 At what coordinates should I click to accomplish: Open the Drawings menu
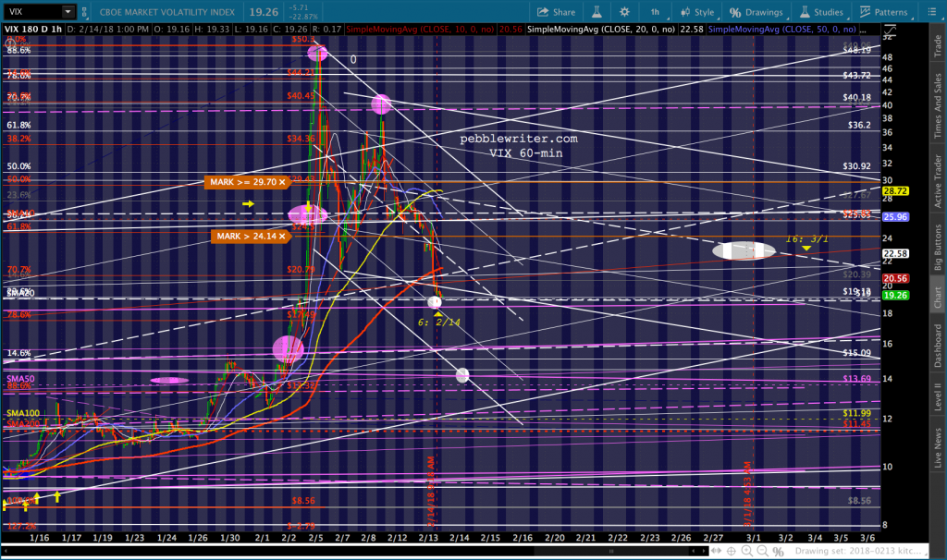pos(756,12)
